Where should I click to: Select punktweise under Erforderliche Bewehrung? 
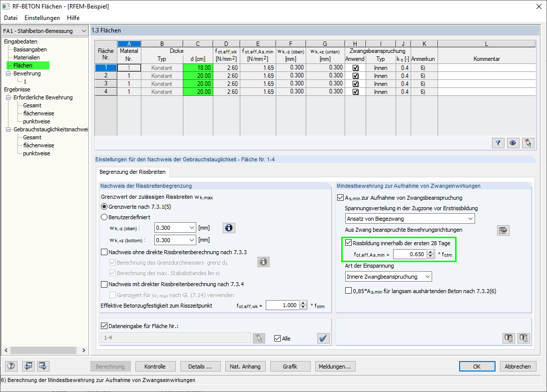[x=36, y=121]
